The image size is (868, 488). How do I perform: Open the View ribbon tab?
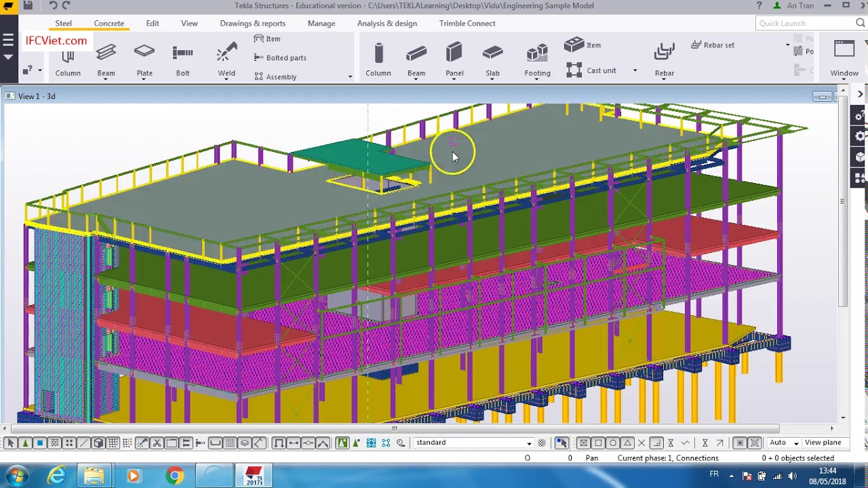click(x=189, y=23)
